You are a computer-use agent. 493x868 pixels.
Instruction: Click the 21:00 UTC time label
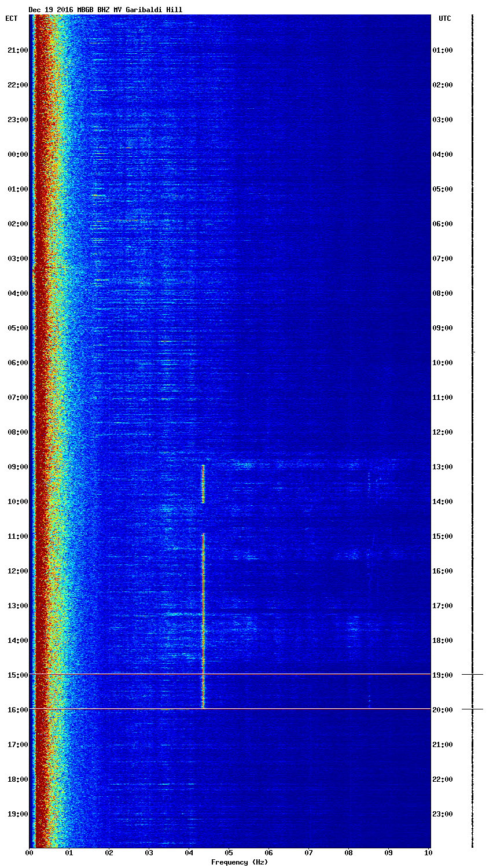click(x=443, y=745)
